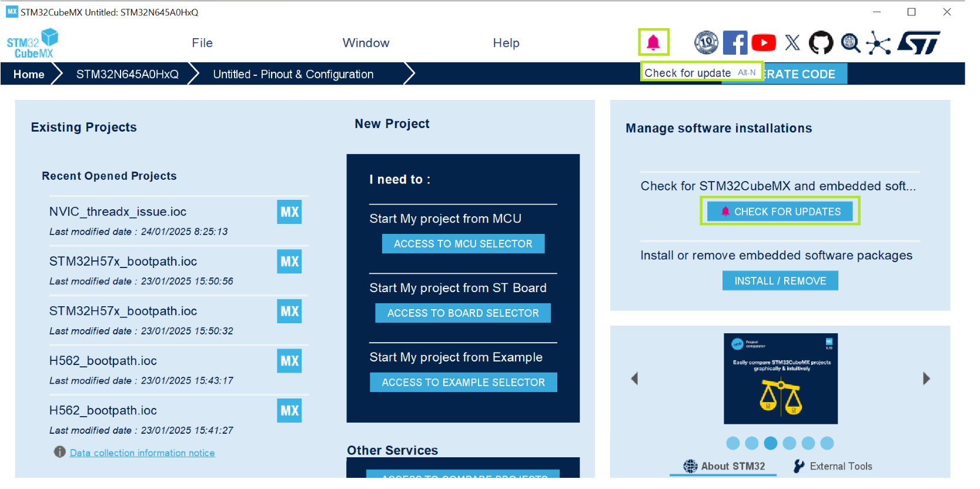Image resolution: width=980 pixels, height=489 pixels.
Task: Open Untitled - Pinout & Configuration breadcrumb
Action: (293, 74)
